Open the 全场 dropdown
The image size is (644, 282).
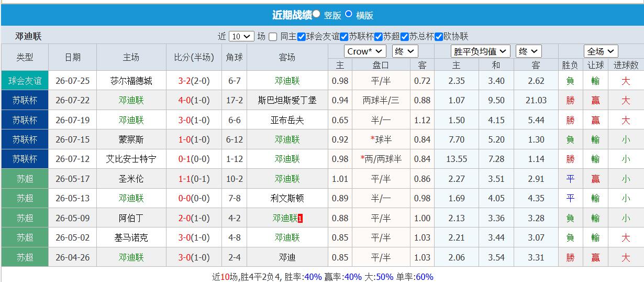[601, 51]
